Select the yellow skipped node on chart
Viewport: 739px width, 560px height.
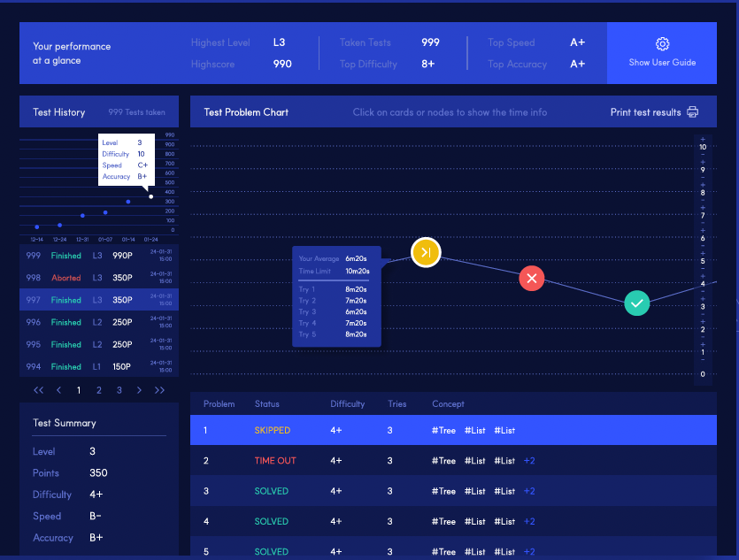426,252
